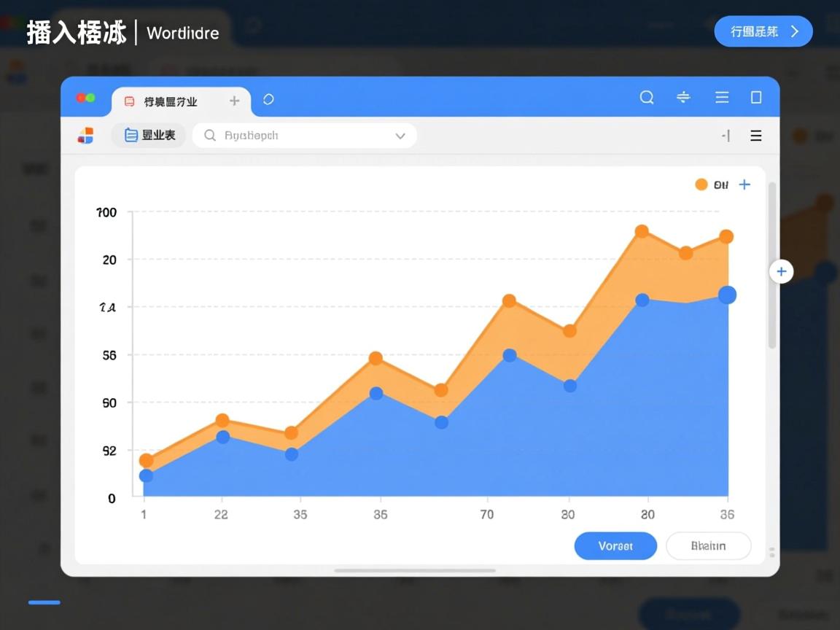This screenshot has height=630, width=840.
Task: Select the multicolor app logo icon
Action: coord(85,135)
